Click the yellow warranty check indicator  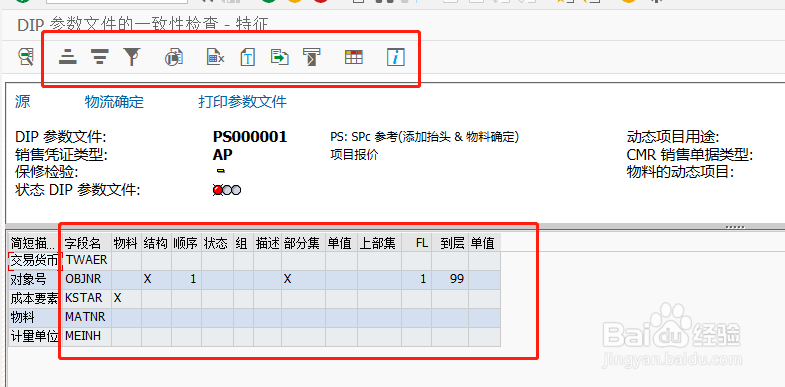221,171
